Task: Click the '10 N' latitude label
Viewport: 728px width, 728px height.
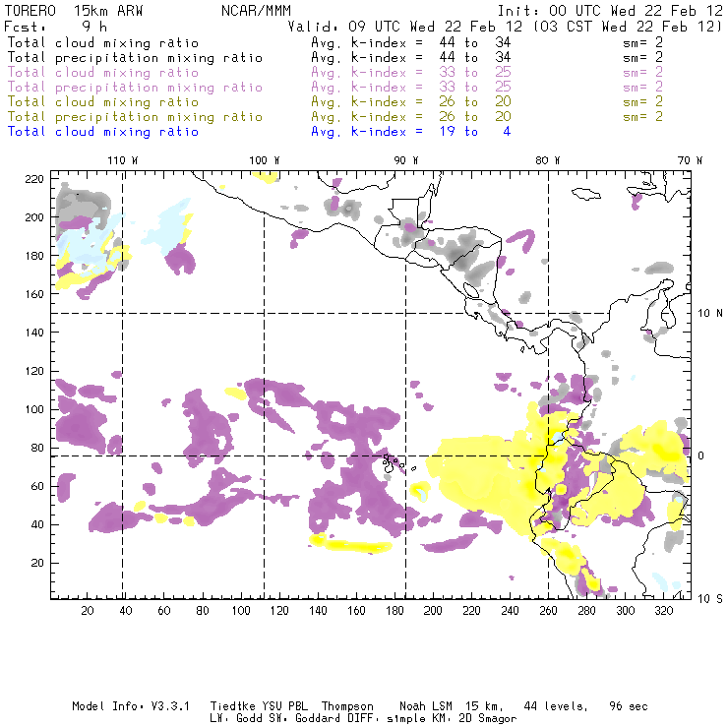Action: tap(710, 313)
